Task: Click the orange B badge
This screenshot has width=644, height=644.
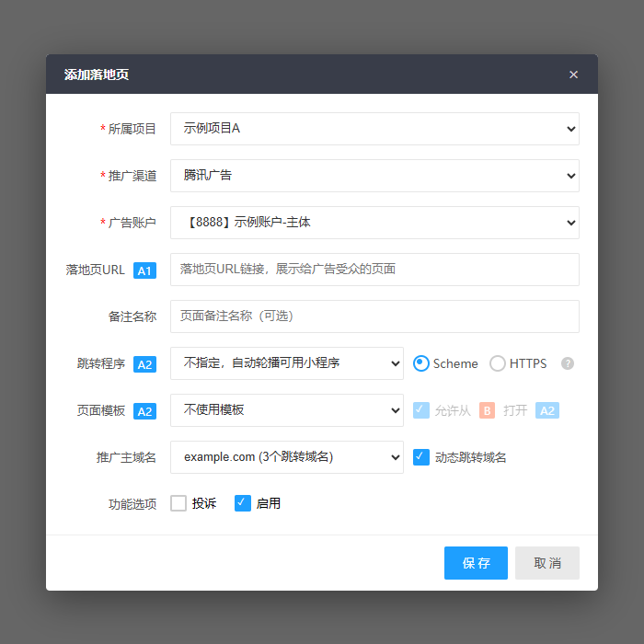Action: click(x=487, y=410)
